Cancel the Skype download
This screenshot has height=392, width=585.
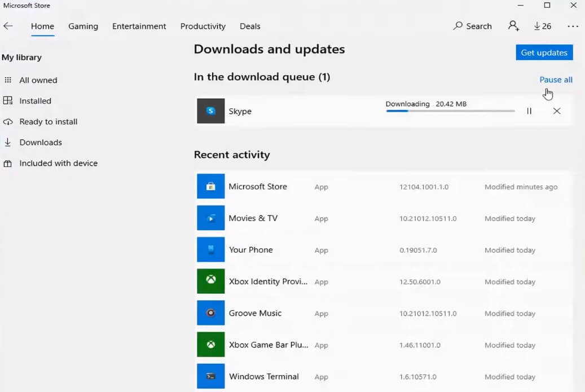557,111
